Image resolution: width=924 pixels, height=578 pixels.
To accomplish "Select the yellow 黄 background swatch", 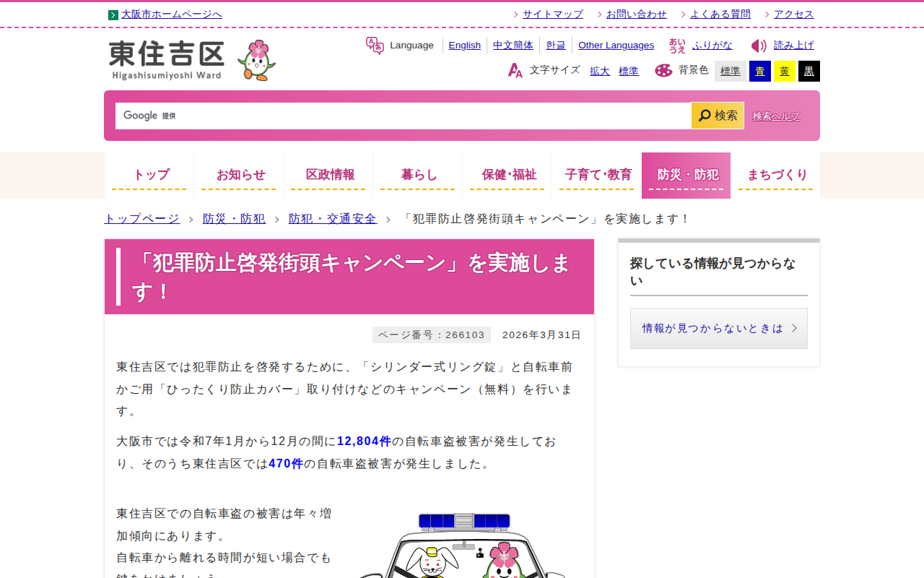I will tap(785, 71).
